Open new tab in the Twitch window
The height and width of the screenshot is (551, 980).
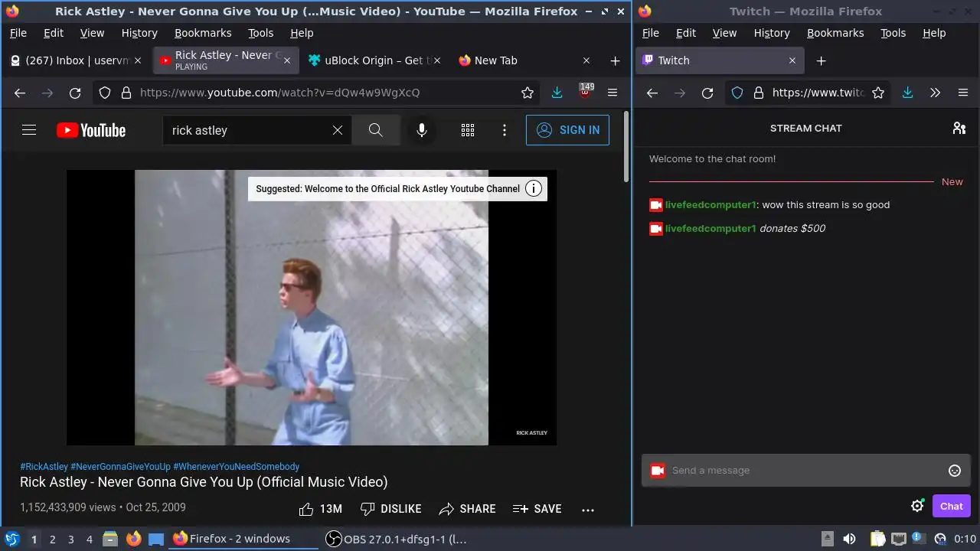coord(821,60)
